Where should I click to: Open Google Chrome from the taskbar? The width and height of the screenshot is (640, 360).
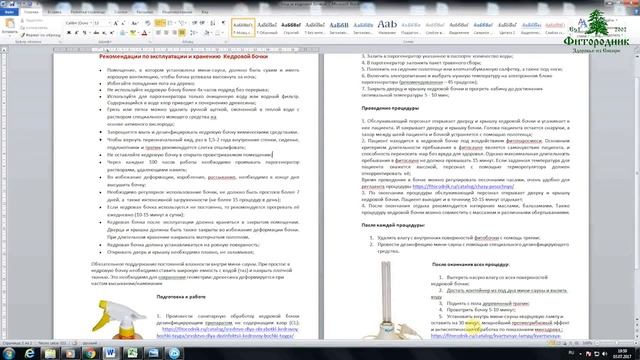pos(90,353)
